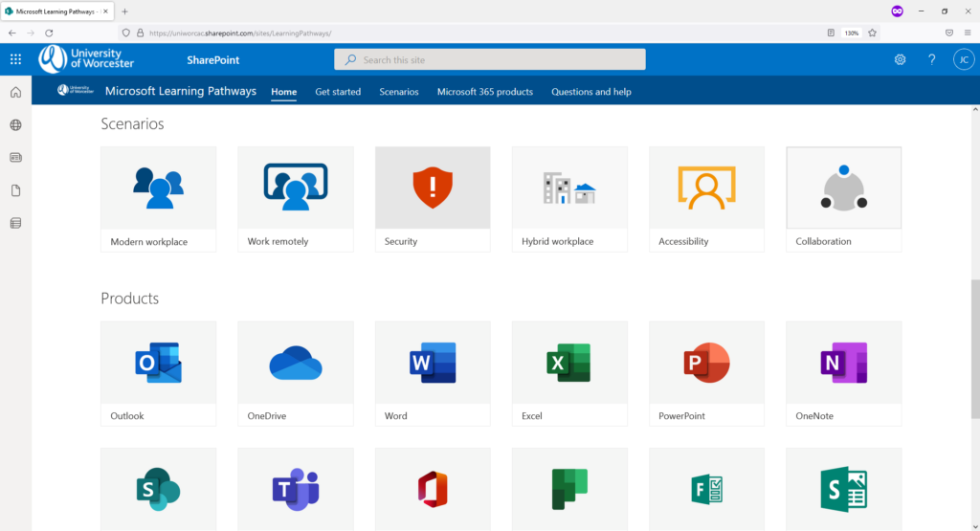Open the OneNote product icon
This screenshot has height=531, width=980.
point(844,363)
